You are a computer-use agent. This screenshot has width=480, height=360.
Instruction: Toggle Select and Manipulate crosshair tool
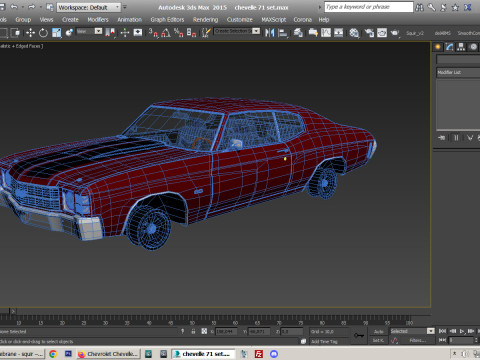125,32
